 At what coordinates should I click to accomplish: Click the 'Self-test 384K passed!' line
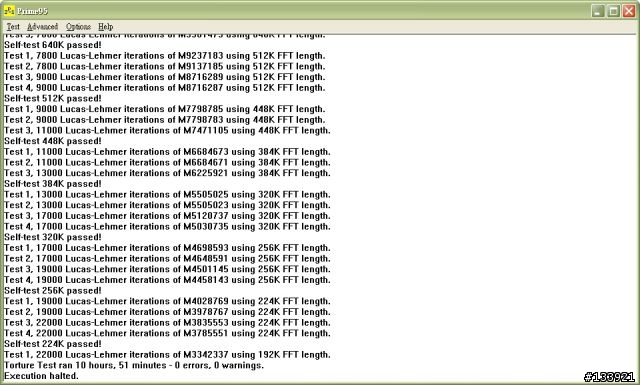[53, 184]
